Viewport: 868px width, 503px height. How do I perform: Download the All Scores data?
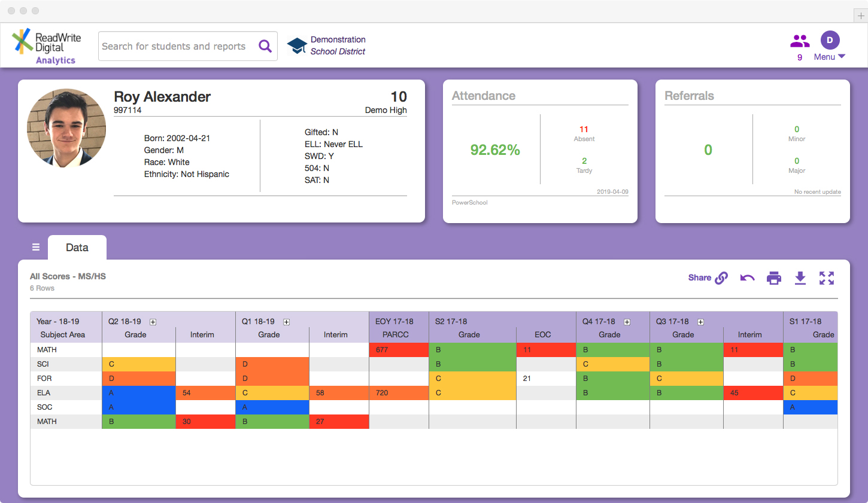[x=800, y=278]
